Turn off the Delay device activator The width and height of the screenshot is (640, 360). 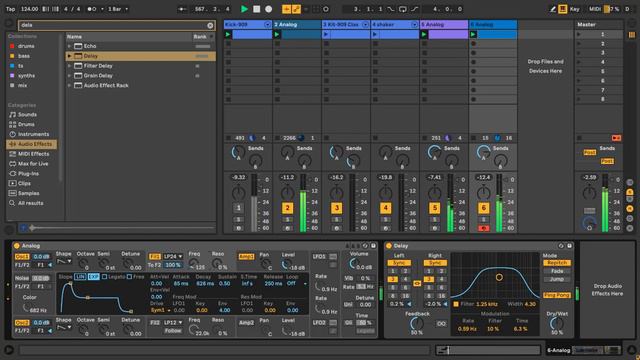(x=389, y=246)
